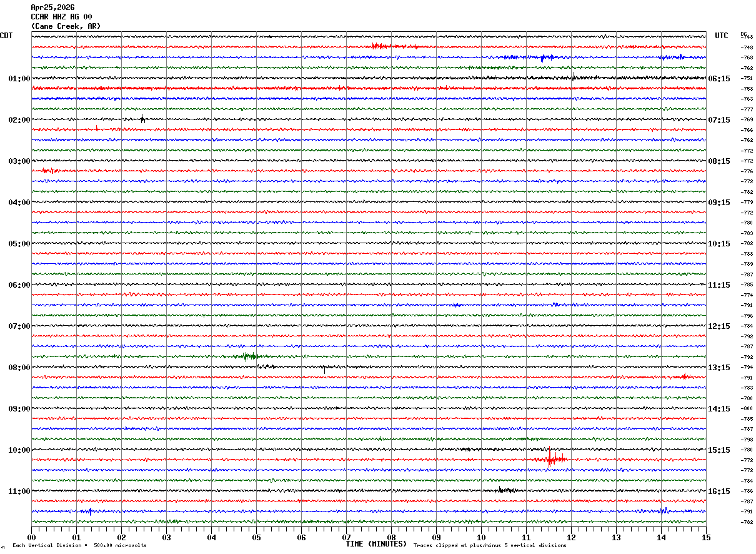Click the 12:15 UTC time label
The width and height of the screenshot is (756, 554).
(x=720, y=326)
